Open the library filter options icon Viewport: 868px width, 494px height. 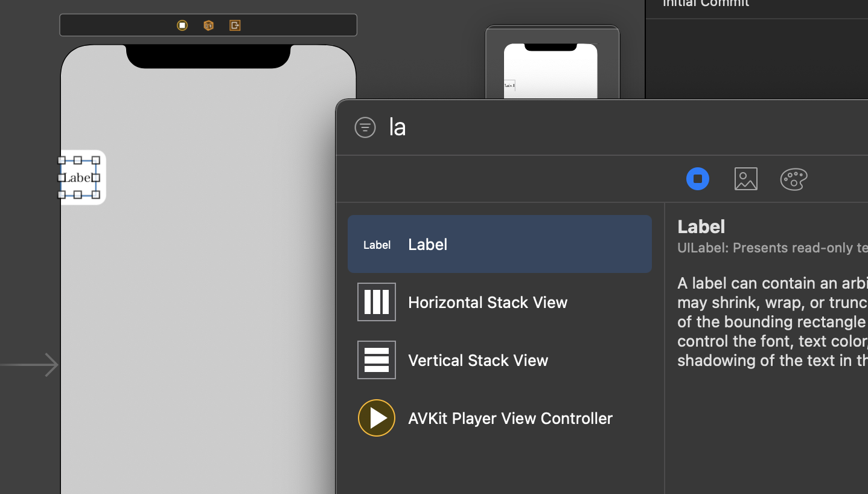[365, 127]
